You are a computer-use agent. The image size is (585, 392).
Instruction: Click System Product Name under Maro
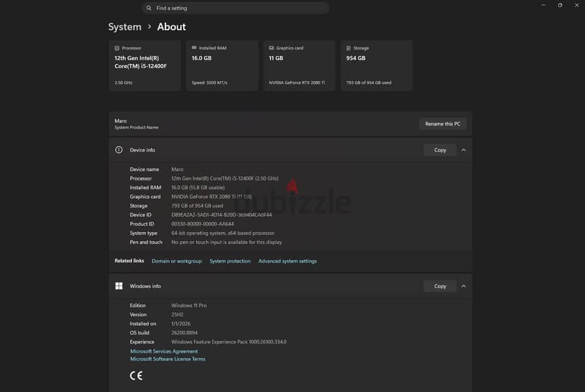[x=136, y=127]
